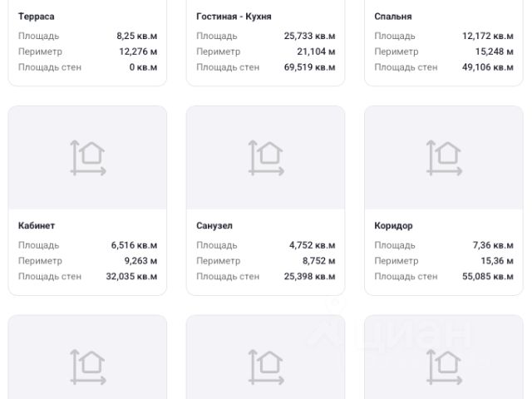Click Терраса wall area value 0 кв.м
The image size is (532, 399).
143,67
